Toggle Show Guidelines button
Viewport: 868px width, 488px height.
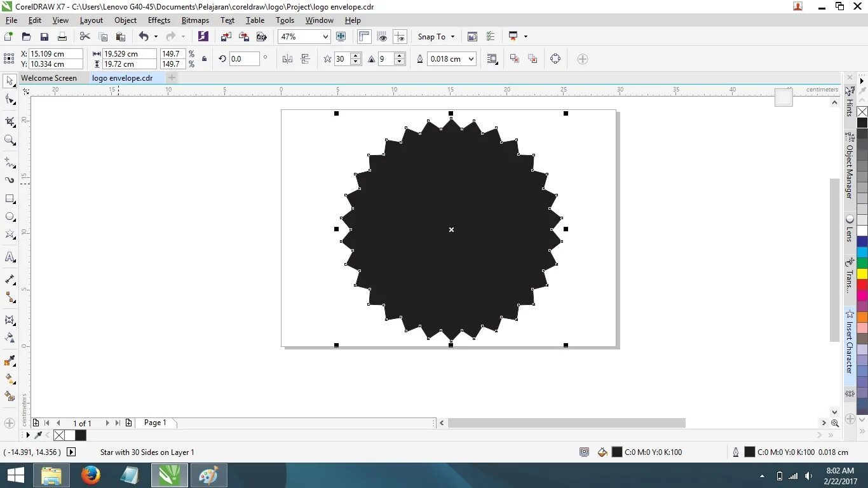(x=400, y=37)
